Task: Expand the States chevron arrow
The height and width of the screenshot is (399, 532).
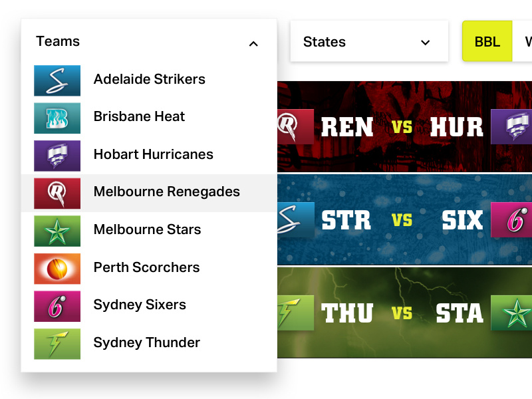Action: point(425,42)
